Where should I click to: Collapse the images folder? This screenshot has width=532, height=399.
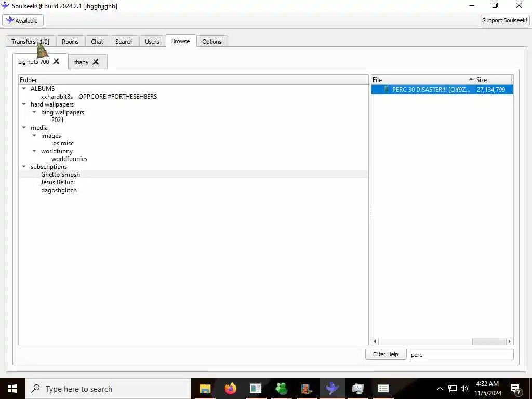click(34, 136)
